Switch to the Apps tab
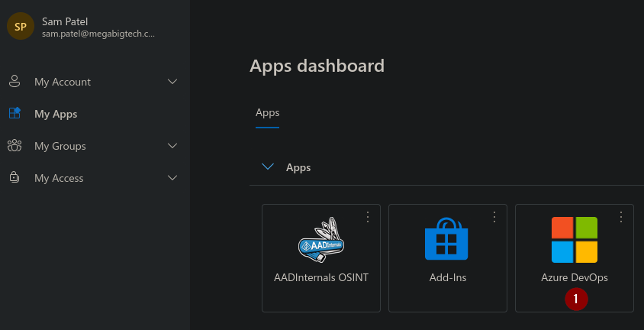Image resolution: width=644 pixels, height=330 pixels. pos(267,112)
